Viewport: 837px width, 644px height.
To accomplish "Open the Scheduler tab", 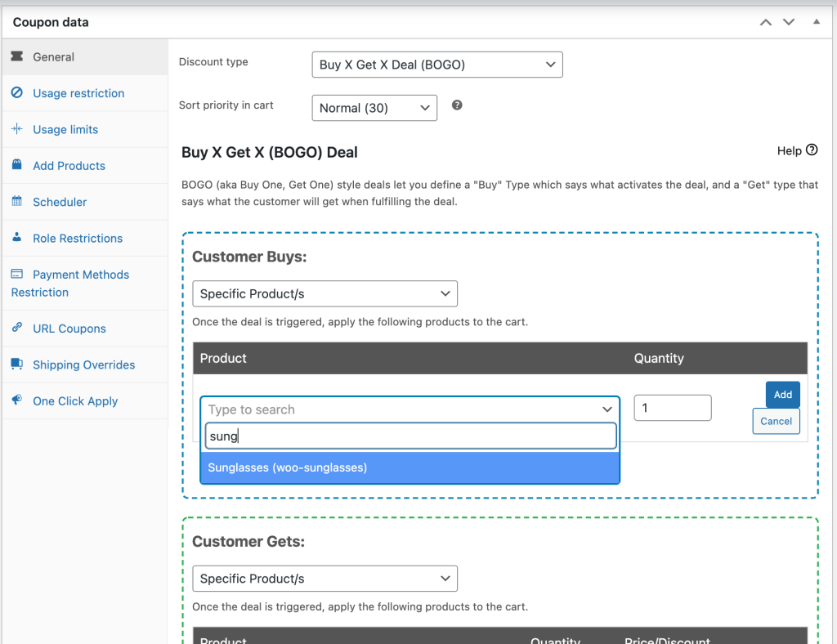I will click(85, 202).
